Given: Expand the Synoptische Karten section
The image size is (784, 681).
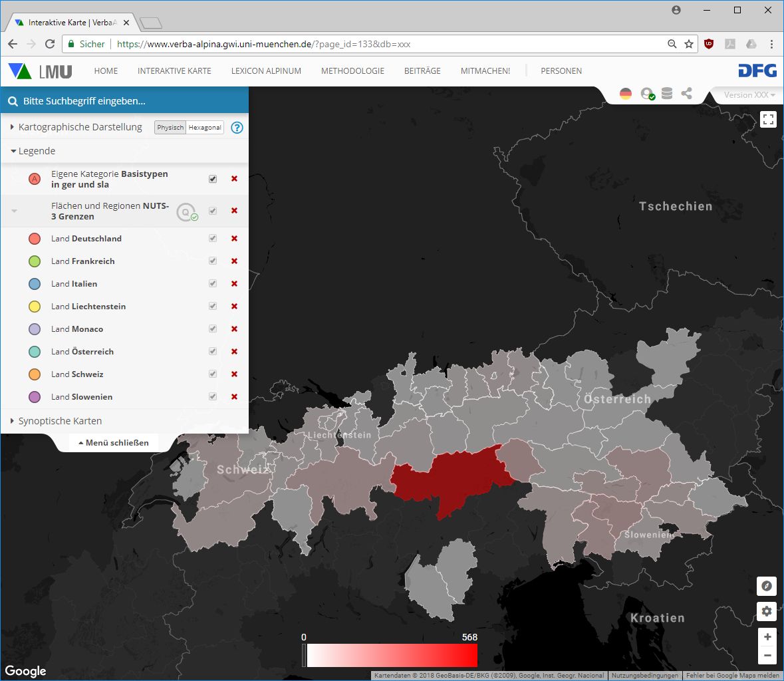Looking at the screenshot, I should [60, 421].
